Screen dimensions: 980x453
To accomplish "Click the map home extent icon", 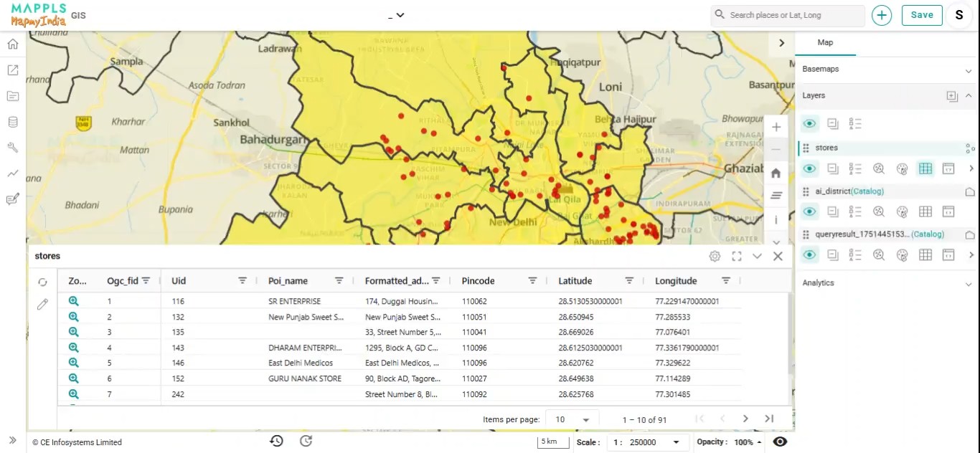I will (776, 173).
